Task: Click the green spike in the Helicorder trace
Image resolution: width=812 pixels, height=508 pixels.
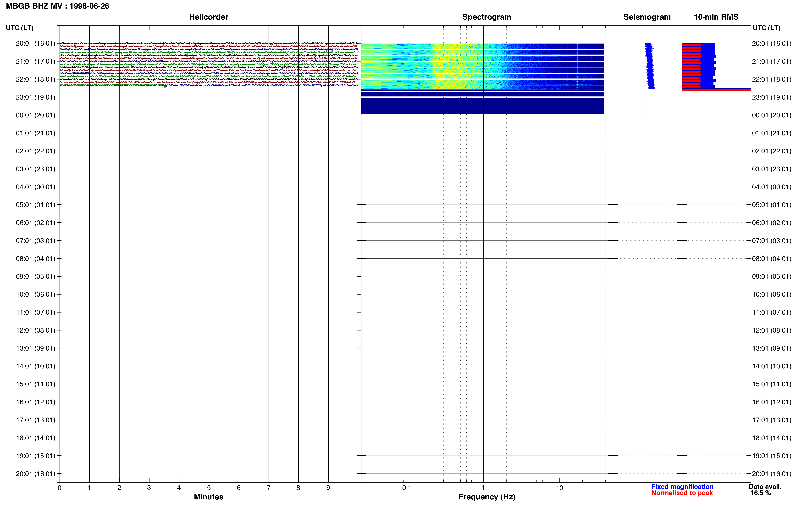Action: (165, 87)
